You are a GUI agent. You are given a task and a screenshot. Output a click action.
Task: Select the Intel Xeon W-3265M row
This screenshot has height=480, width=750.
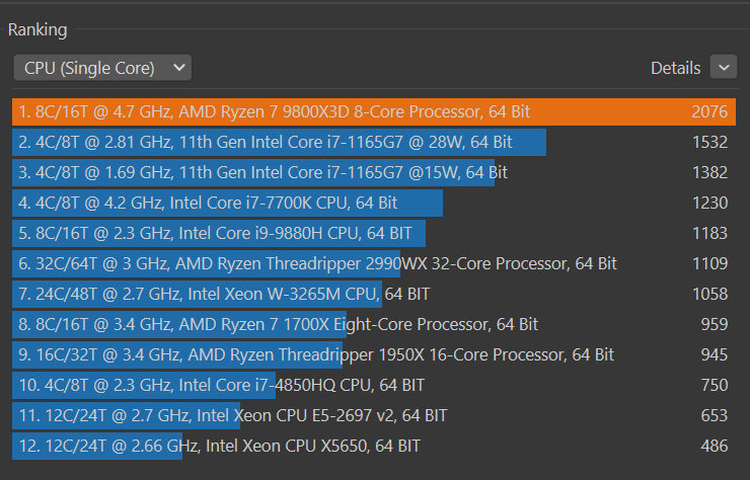374,294
